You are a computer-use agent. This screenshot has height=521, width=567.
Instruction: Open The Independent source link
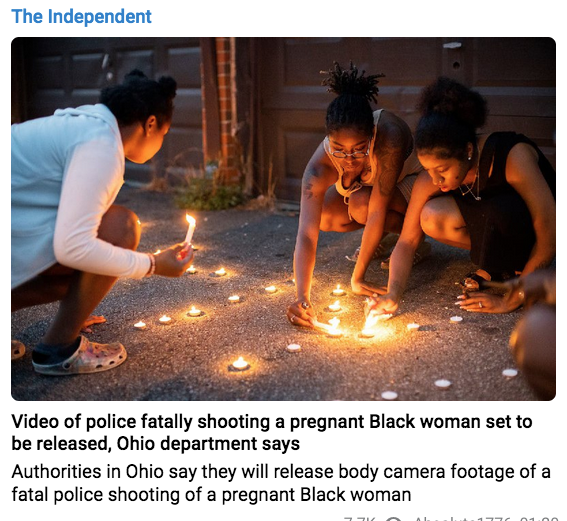tap(81, 17)
